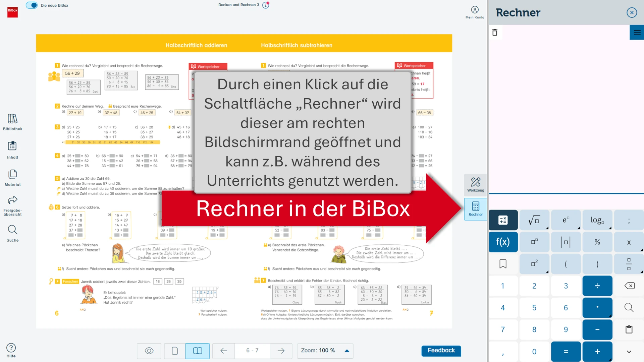Click digit 5 on the keypad
The image size is (644, 362).
tap(534, 308)
